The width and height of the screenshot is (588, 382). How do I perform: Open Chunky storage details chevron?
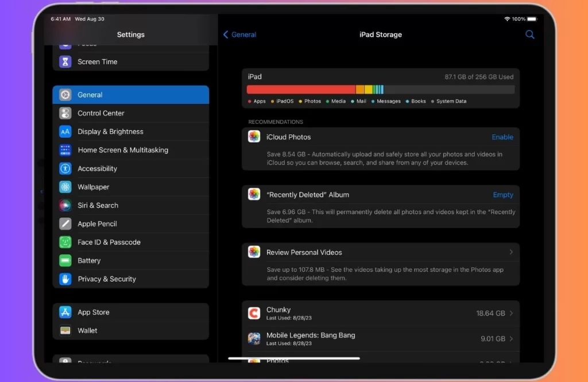[x=511, y=313]
